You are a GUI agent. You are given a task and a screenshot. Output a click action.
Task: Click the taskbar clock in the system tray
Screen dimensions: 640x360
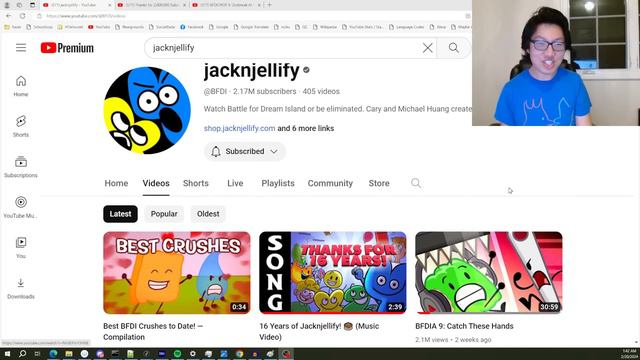pyautogui.click(x=629, y=354)
